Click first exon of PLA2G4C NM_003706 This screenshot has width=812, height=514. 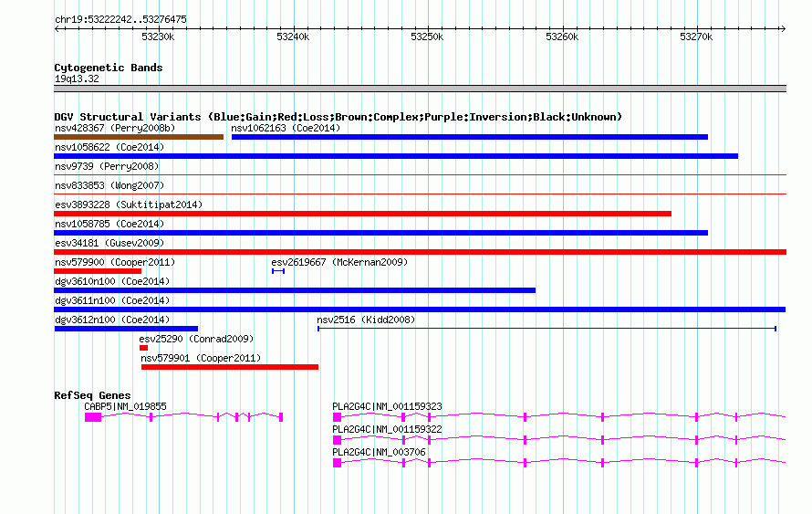[x=338, y=463]
